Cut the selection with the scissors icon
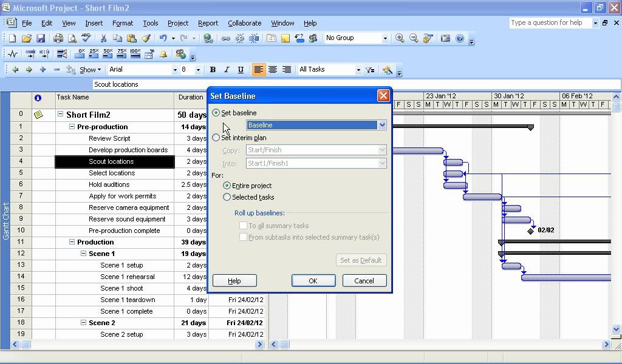 103,38
